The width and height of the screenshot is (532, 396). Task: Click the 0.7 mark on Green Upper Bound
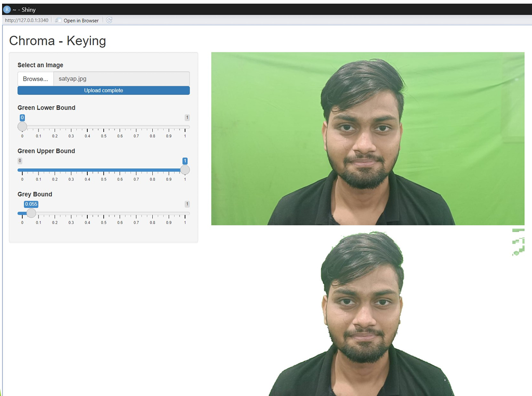pos(136,169)
